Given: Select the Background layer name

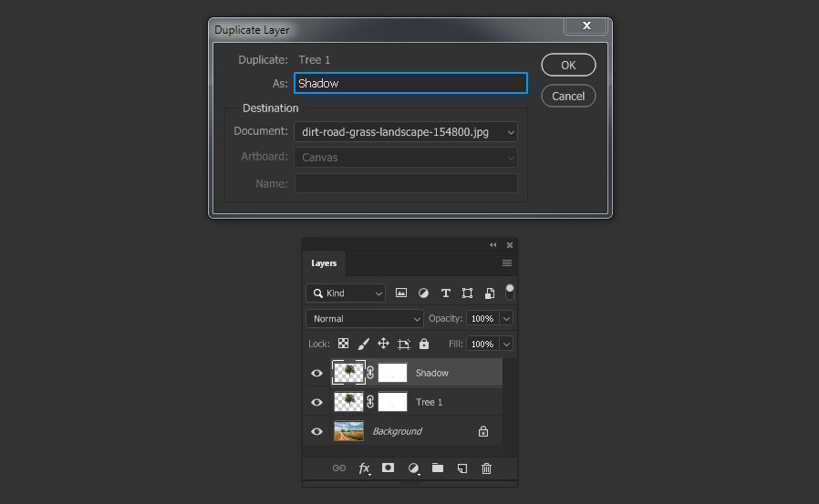Looking at the screenshot, I should click(397, 431).
